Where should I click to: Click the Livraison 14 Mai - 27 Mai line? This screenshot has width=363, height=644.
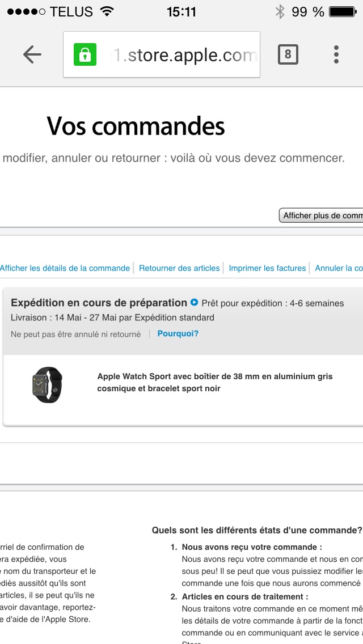[113, 317]
